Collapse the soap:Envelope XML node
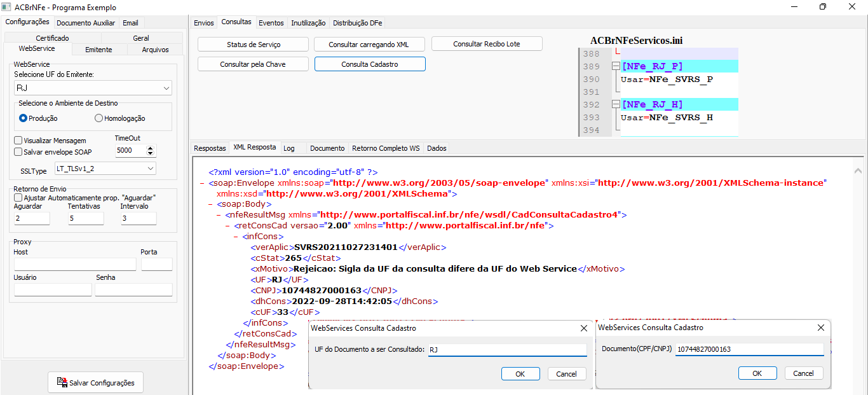 202,183
